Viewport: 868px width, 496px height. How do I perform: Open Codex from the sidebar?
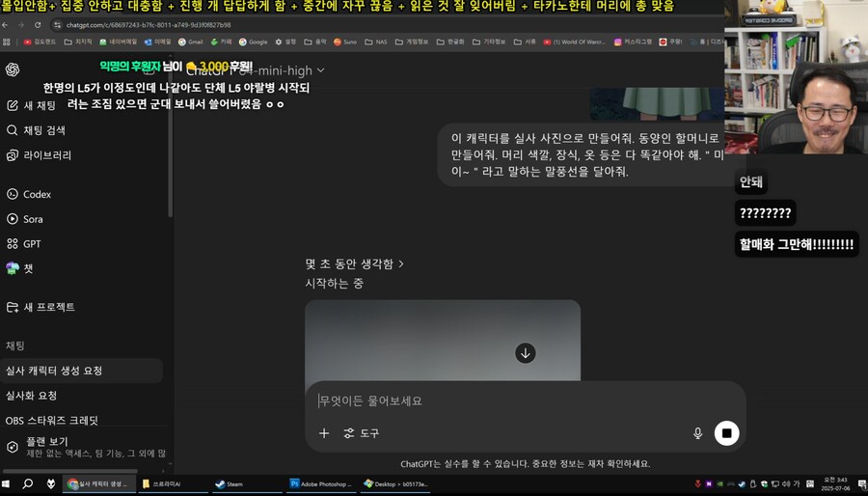pos(29,194)
